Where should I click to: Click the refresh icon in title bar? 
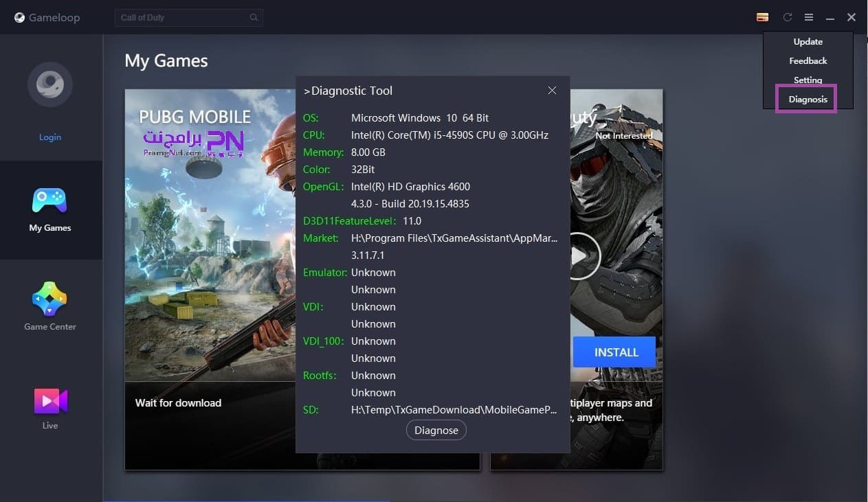[788, 17]
